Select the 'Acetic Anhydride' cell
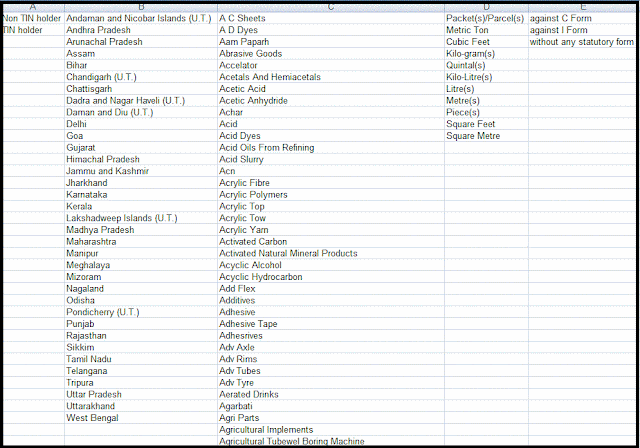The image size is (640, 448). [331, 101]
